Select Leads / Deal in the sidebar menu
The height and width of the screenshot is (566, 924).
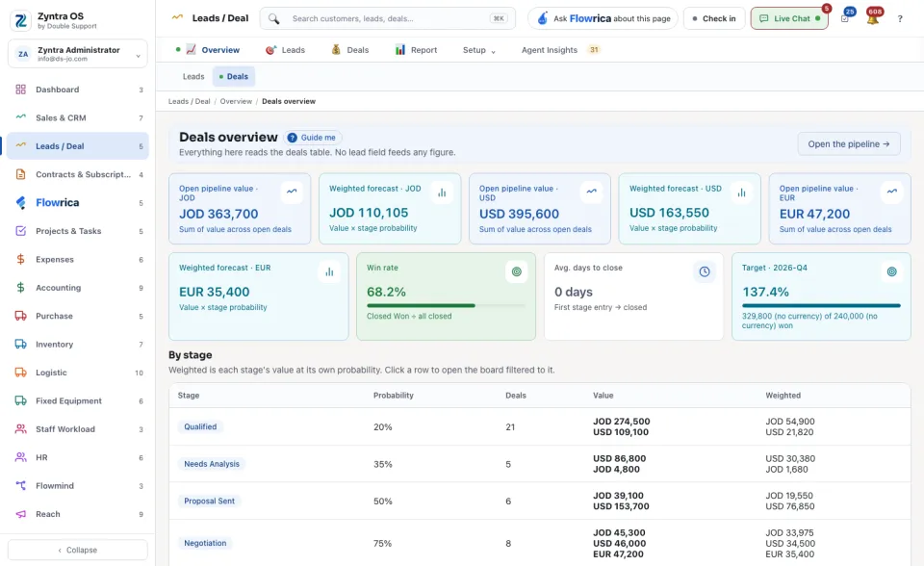[78, 146]
